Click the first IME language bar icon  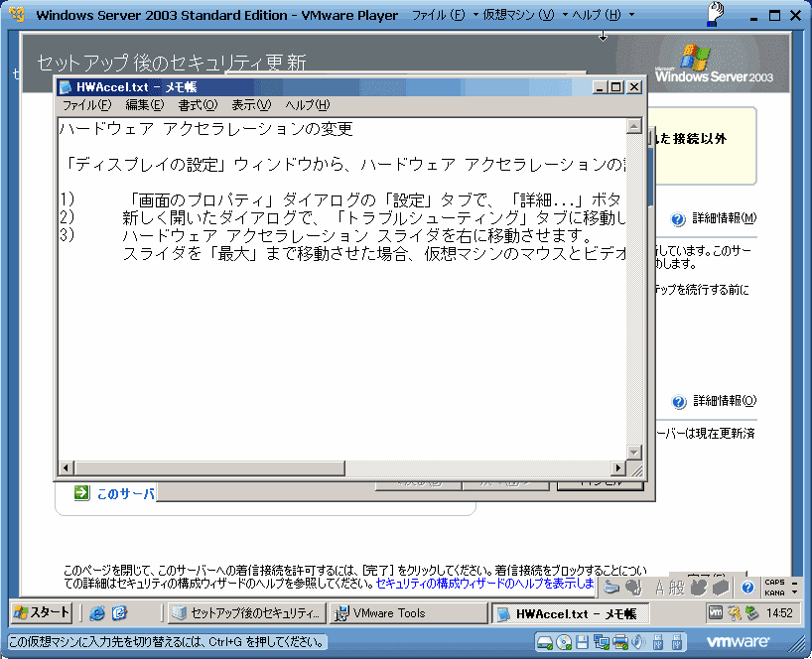pyautogui.click(x=611, y=587)
